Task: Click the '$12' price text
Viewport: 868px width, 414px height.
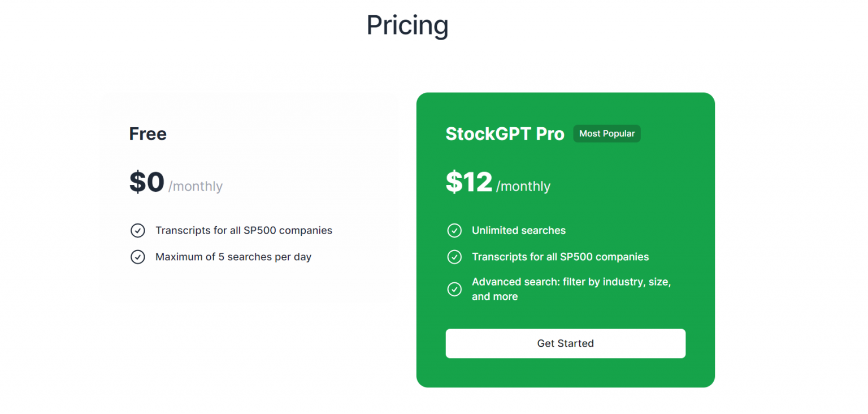Action: pos(468,182)
